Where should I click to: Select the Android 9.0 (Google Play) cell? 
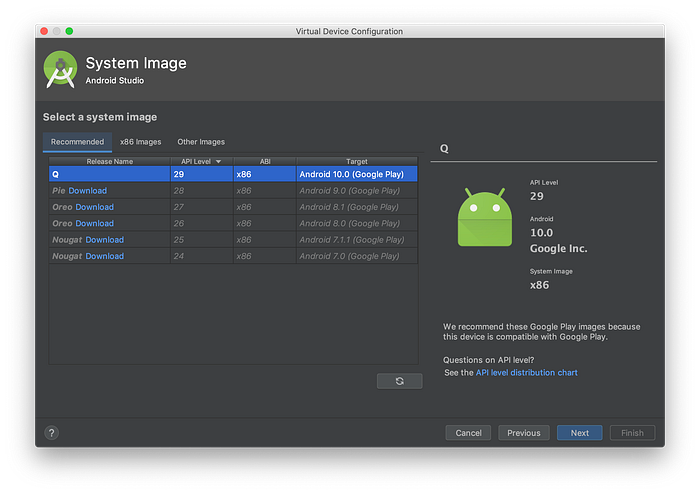pyautogui.click(x=357, y=191)
